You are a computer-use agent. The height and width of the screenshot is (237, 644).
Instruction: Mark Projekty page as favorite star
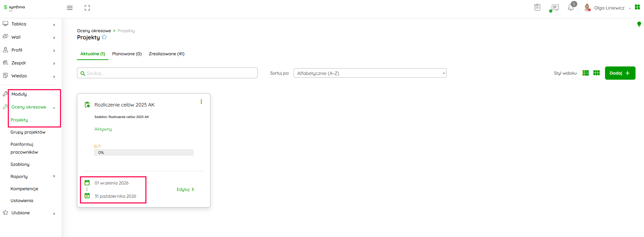click(104, 37)
